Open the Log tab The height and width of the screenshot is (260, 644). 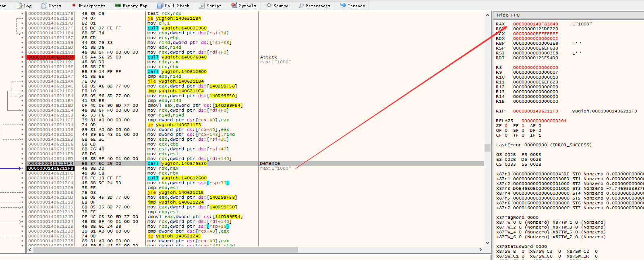24,6
